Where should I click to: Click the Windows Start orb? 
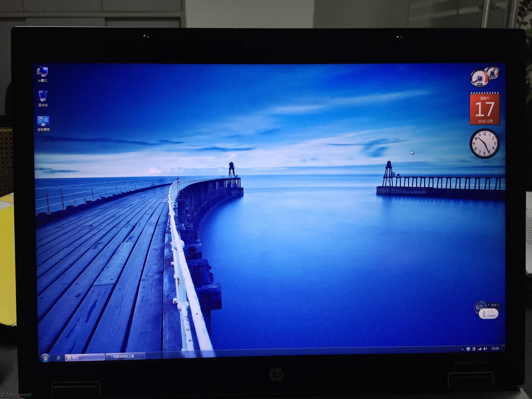click(x=45, y=358)
